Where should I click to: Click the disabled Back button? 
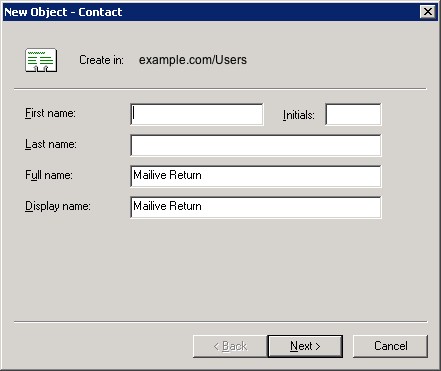[230, 346]
